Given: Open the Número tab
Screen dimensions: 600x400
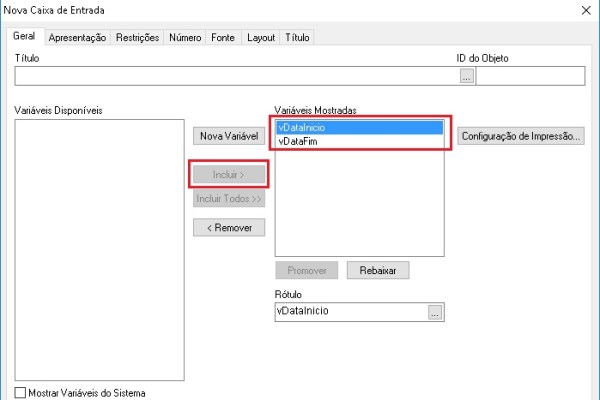Looking at the screenshot, I should pyautogui.click(x=184, y=37).
